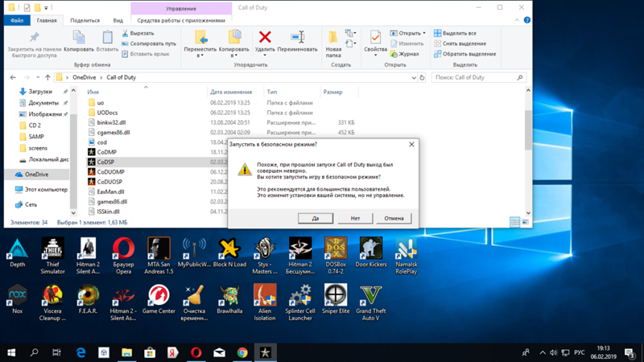Sort by the Дата изменения column header
The width and height of the screenshot is (644, 362).
pyautogui.click(x=231, y=92)
